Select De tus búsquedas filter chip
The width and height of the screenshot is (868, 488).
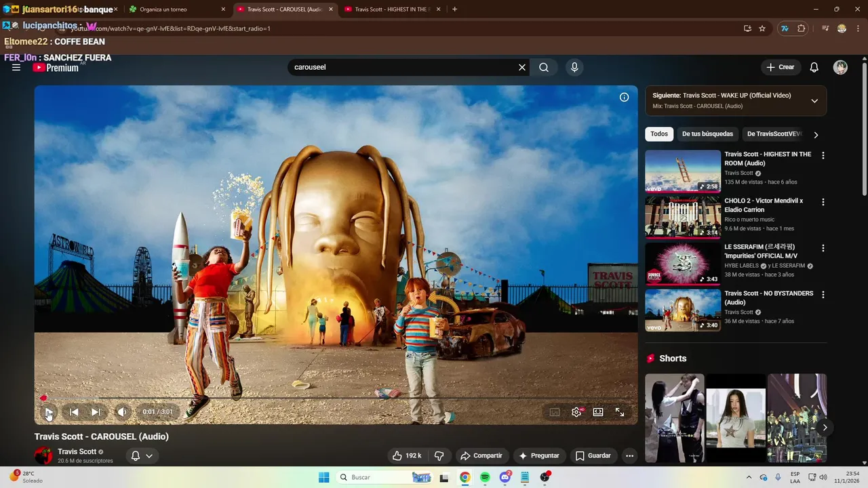point(707,134)
